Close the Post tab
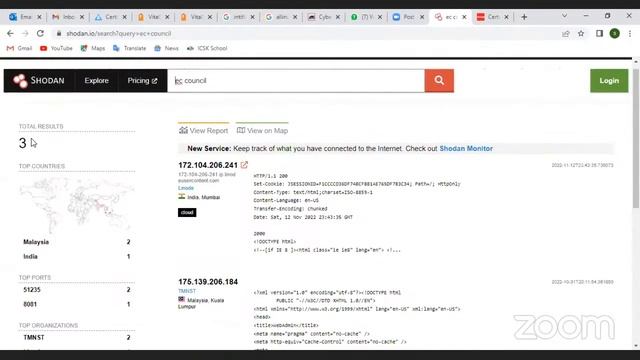 click(x=422, y=17)
